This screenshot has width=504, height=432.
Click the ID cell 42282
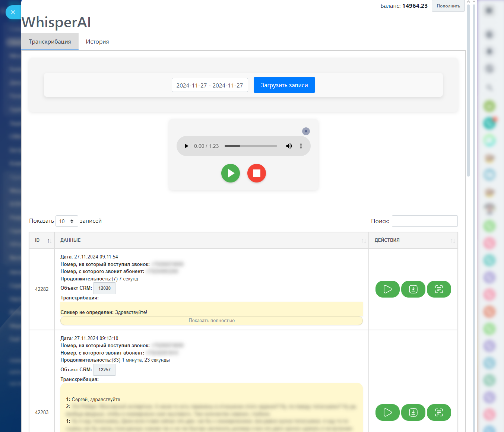point(42,289)
